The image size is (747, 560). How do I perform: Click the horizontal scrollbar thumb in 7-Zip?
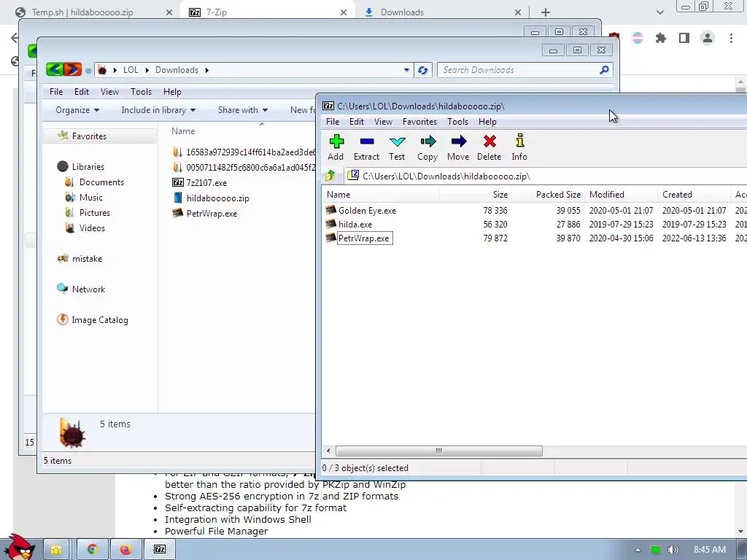point(438,451)
